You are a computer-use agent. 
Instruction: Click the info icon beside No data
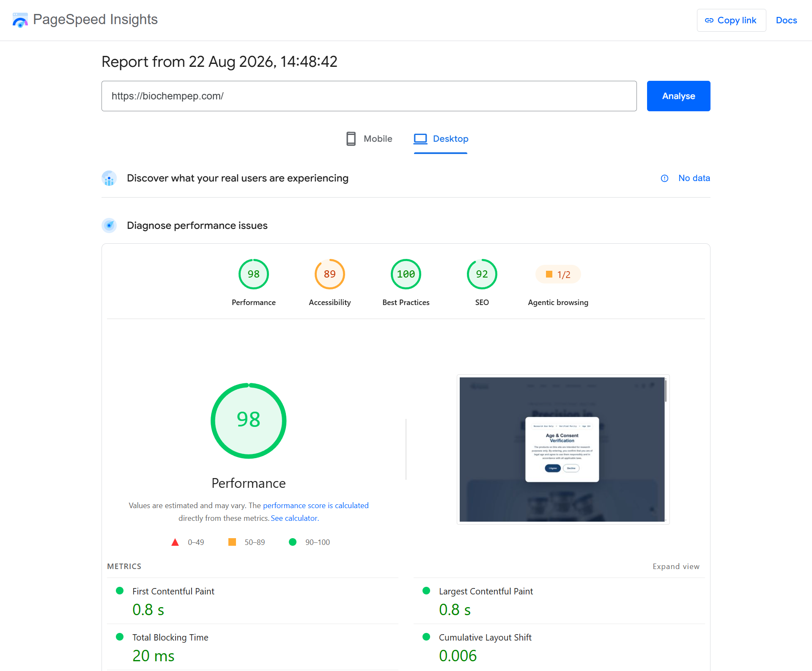point(664,179)
